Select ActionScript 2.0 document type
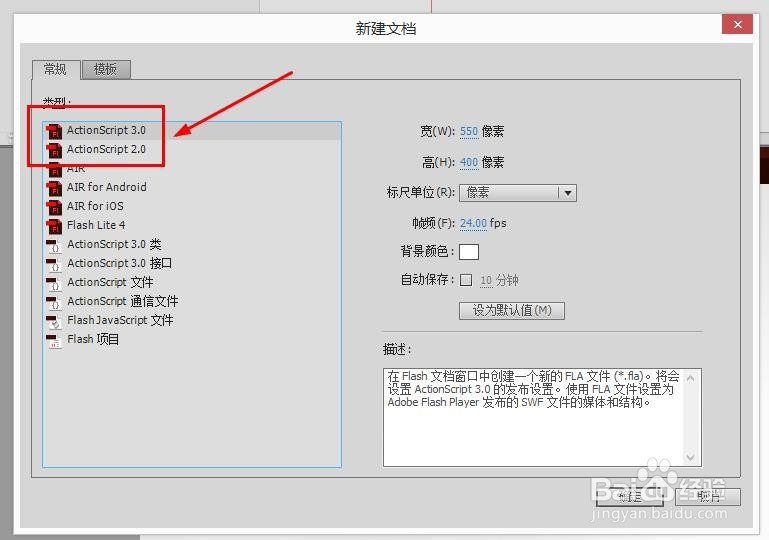The height and width of the screenshot is (540, 769). [x=192, y=150]
